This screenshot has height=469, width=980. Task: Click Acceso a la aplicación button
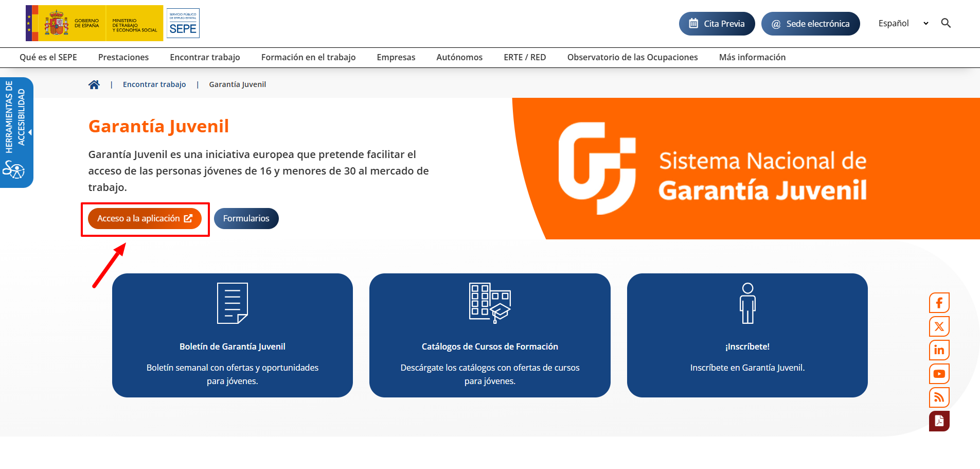click(x=145, y=218)
